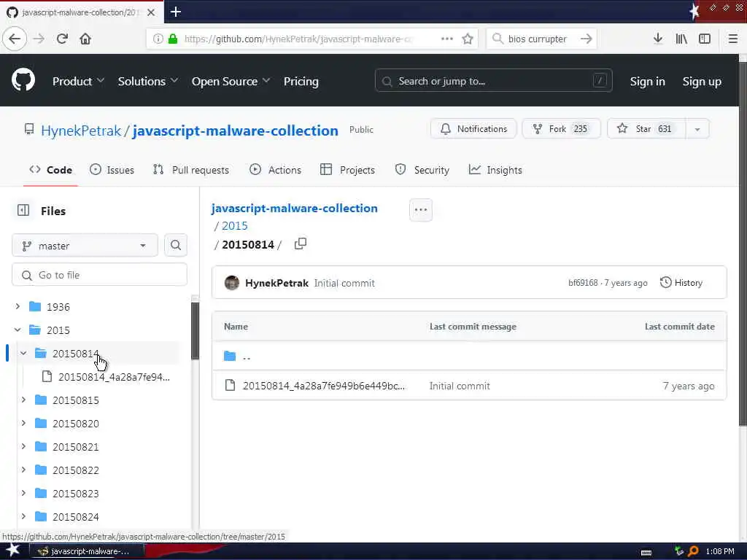Reload the current page
The width and height of the screenshot is (747, 560).
coord(62,39)
